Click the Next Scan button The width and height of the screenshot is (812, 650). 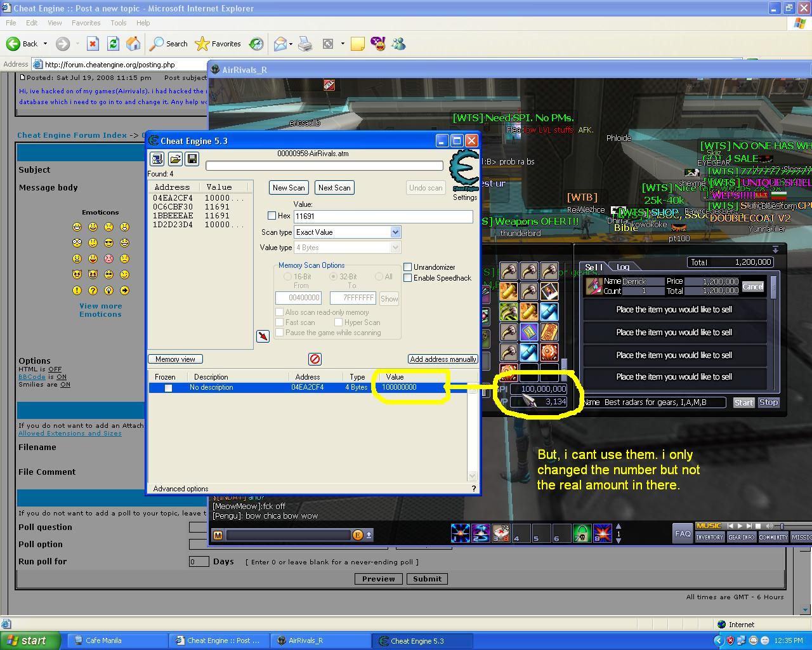(x=334, y=188)
